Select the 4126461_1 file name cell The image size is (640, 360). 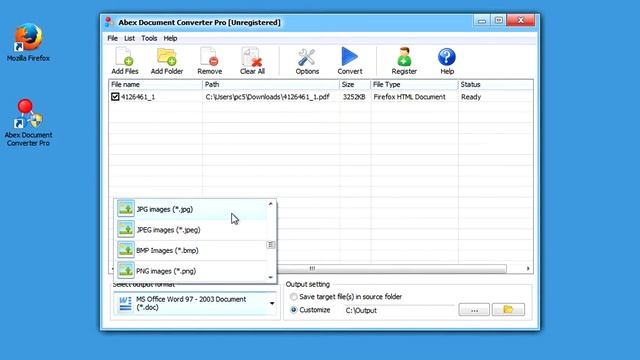click(x=138, y=97)
